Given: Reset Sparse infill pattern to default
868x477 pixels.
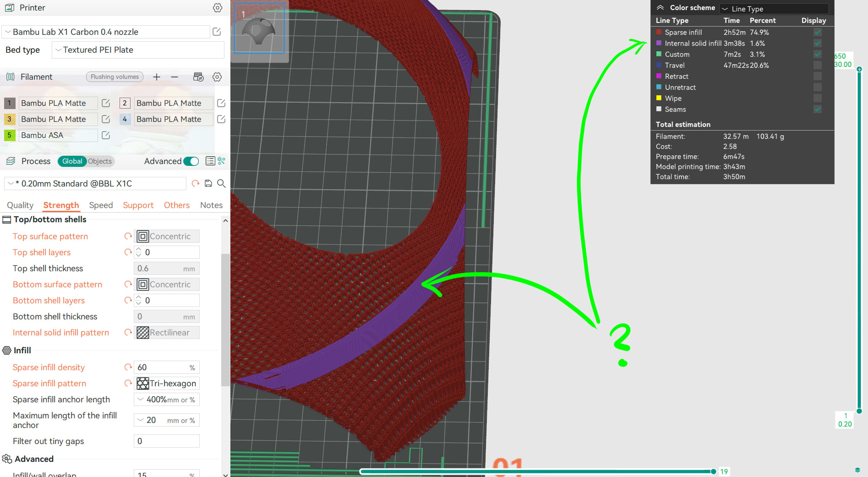Looking at the screenshot, I should [128, 384].
